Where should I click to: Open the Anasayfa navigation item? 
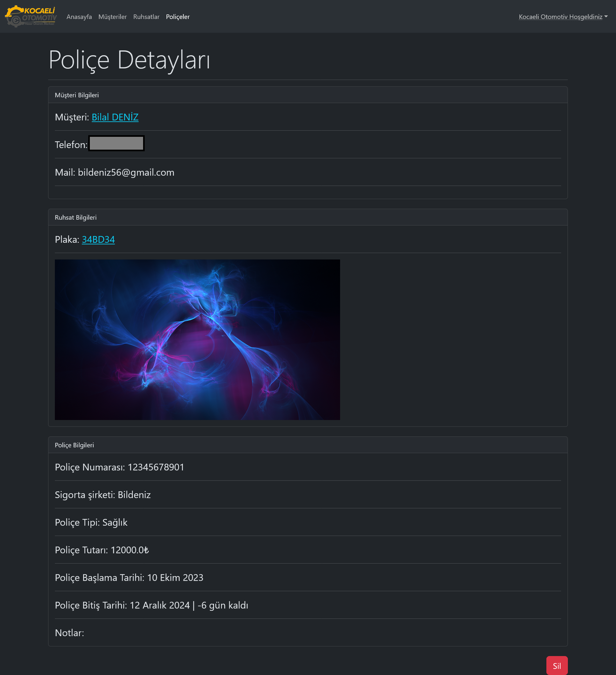[79, 17]
